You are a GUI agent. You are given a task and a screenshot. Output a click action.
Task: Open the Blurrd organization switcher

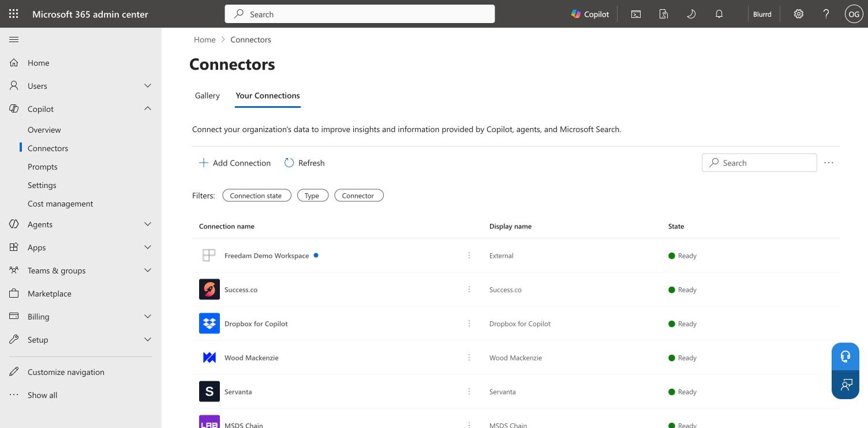[x=762, y=14]
